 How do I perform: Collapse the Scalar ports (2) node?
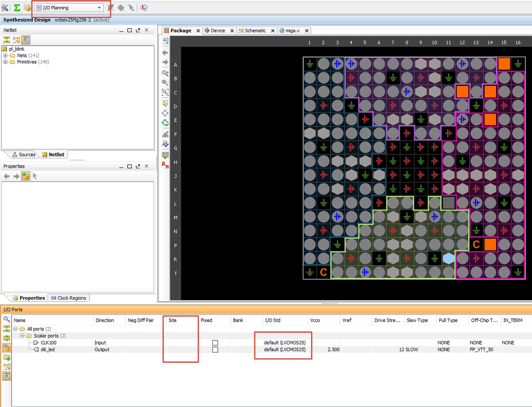point(23,336)
